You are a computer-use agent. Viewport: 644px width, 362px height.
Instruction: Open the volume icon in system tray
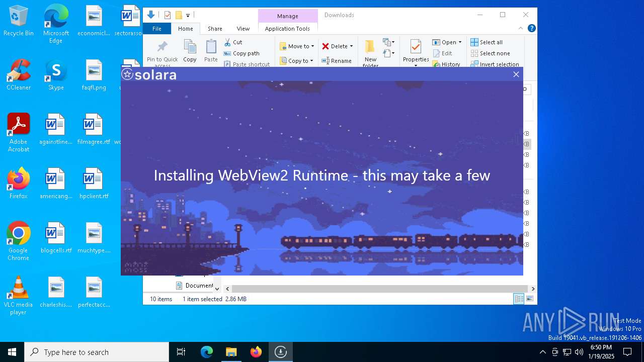[579, 352]
